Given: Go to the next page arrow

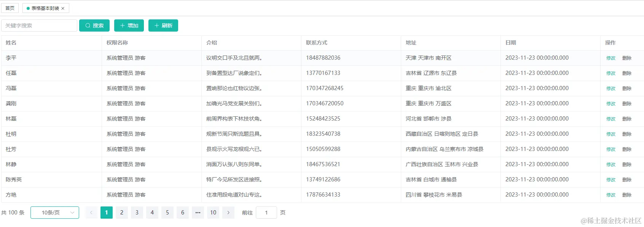Looking at the screenshot, I should (228, 213).
